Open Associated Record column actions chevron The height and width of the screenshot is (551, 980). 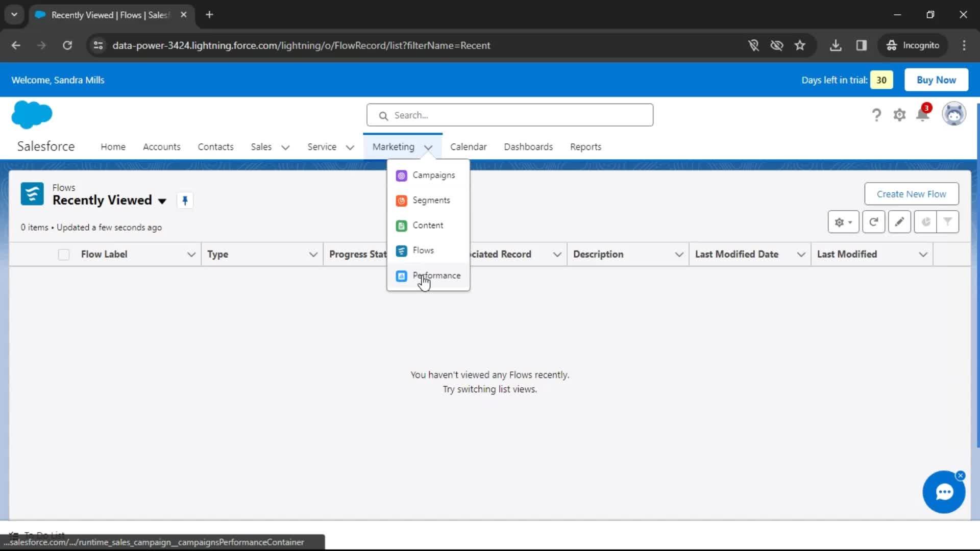pos(557,255)
